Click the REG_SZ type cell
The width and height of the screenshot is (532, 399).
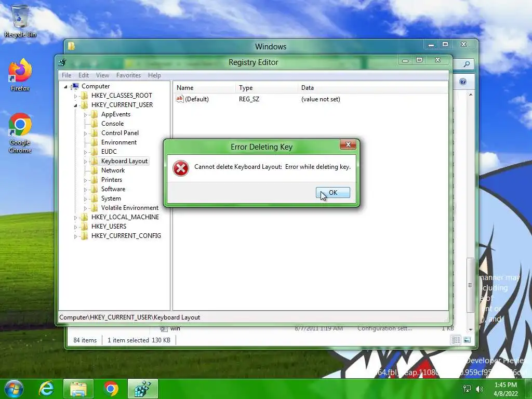tap(249, 99)
